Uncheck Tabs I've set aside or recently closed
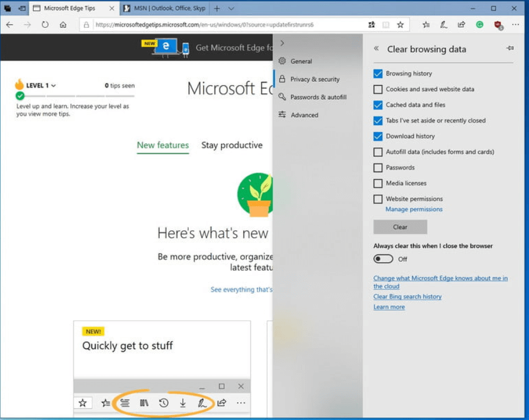This screenshot has width=529, height=420. pos(378,121)
